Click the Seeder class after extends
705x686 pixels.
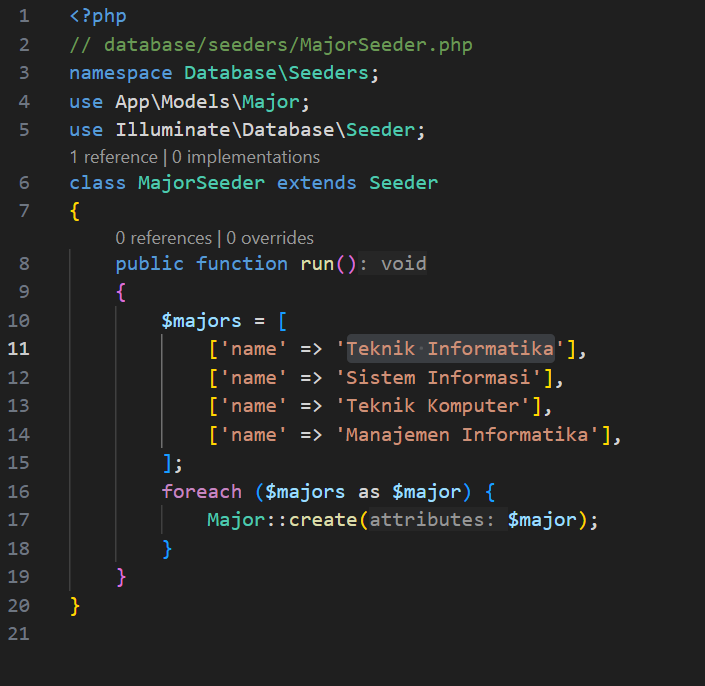click(x=403, y=183)
